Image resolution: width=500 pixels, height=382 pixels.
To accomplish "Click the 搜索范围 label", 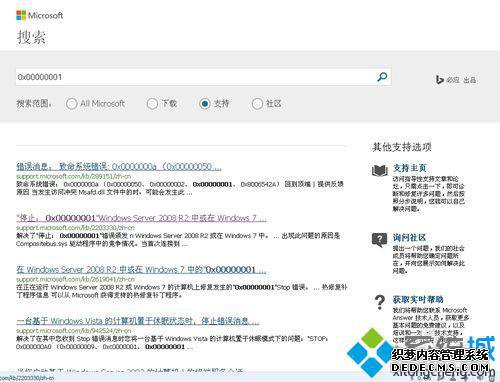I will [x=34, y=104].
